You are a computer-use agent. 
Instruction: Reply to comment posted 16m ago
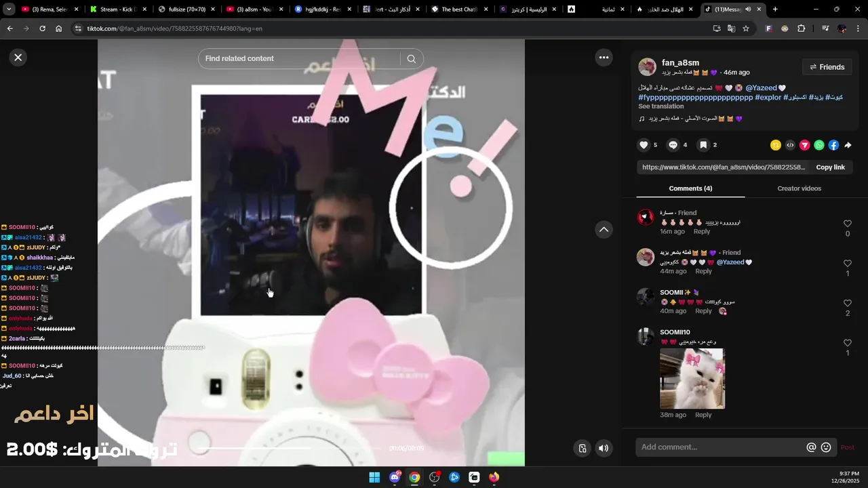701,232
